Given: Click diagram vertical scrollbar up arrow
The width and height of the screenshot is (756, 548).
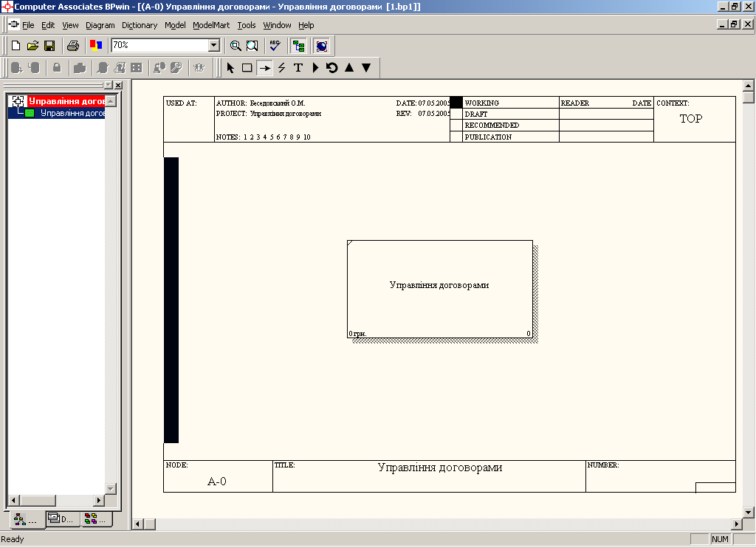Looking at the screenshot, I should point(749,86).
